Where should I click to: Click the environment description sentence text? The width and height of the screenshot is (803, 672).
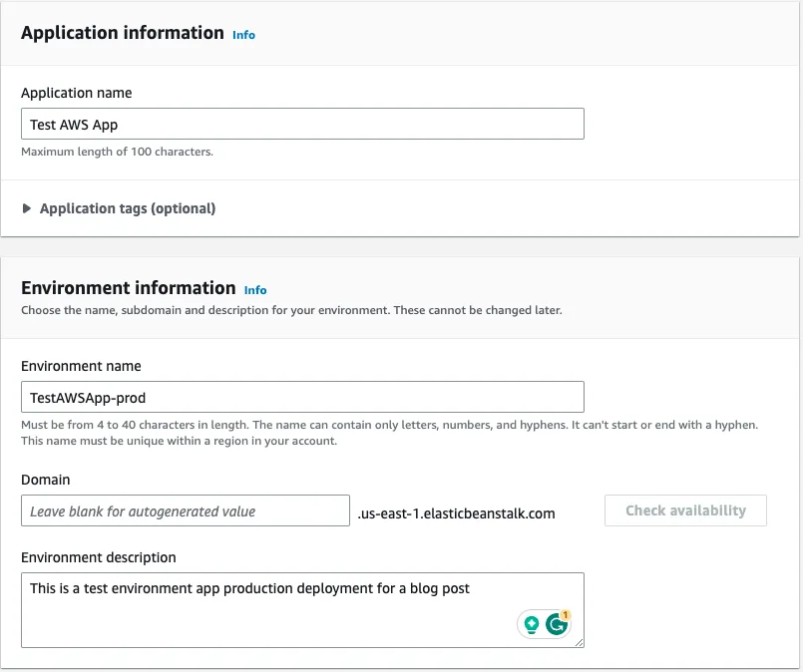tap(249, 588)
